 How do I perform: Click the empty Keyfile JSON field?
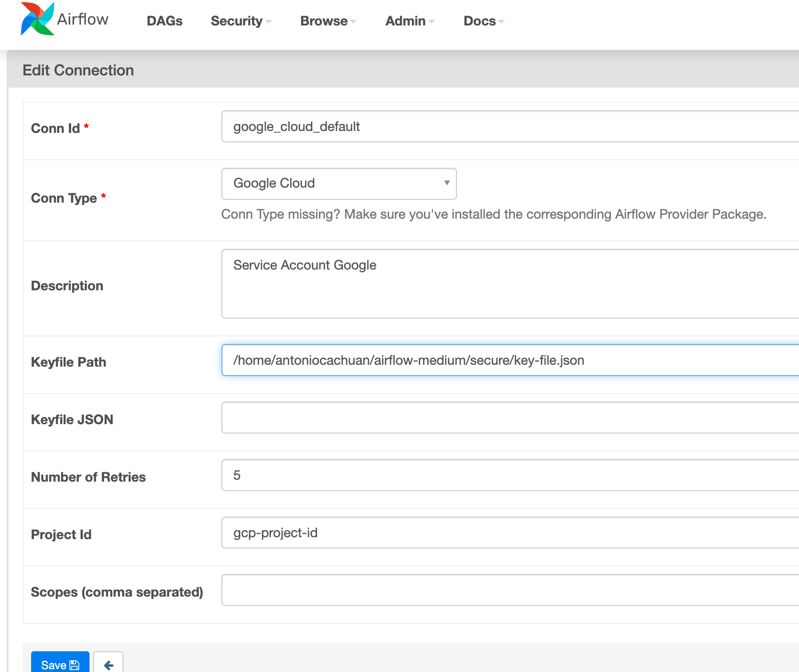pyautogui.click(x=510, y=418)
